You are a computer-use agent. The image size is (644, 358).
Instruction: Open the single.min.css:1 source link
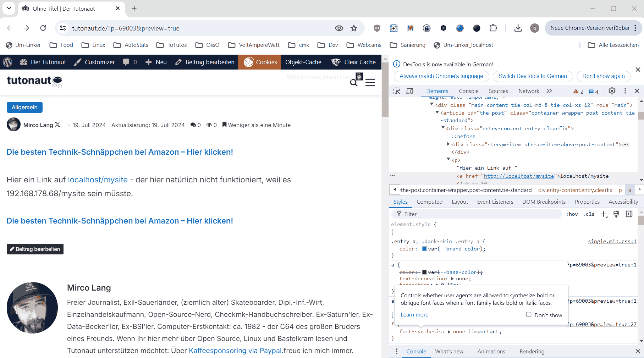[x=612, y=241]
